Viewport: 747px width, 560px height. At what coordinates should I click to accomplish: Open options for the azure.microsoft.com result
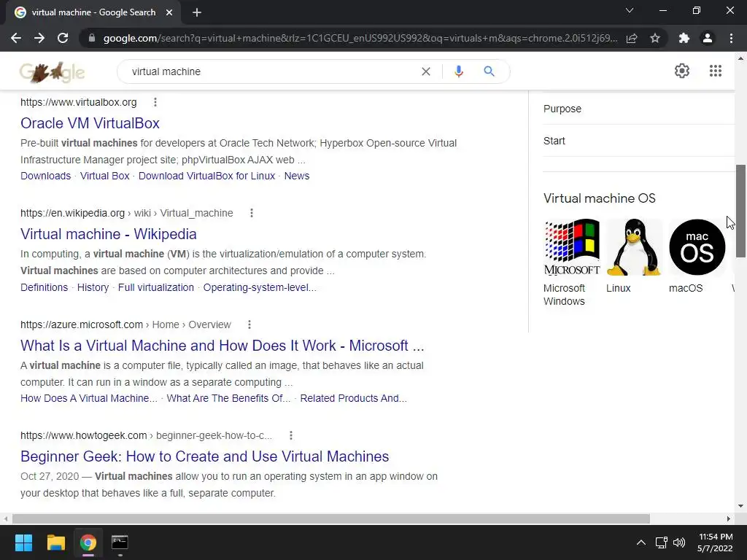click(249, 324)
